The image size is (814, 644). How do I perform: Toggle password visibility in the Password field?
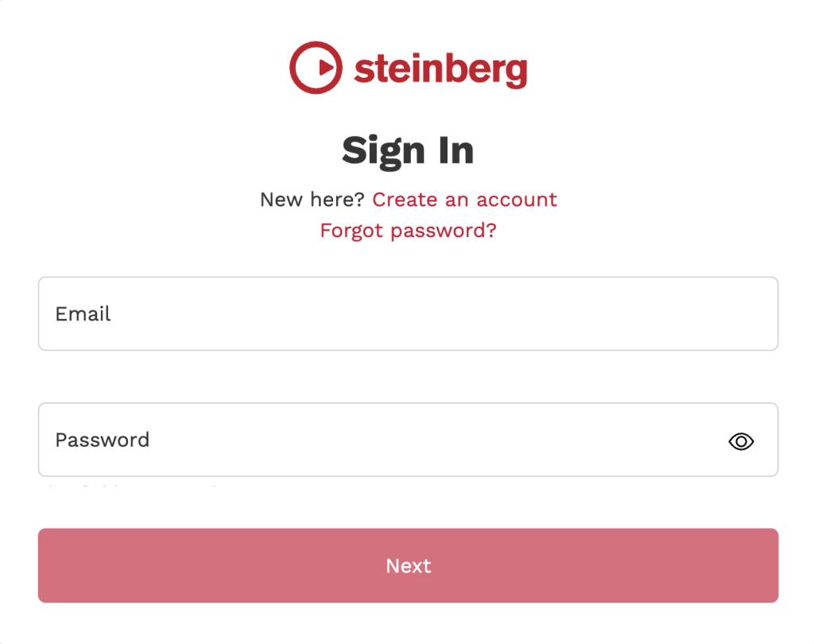click(741, 441)
